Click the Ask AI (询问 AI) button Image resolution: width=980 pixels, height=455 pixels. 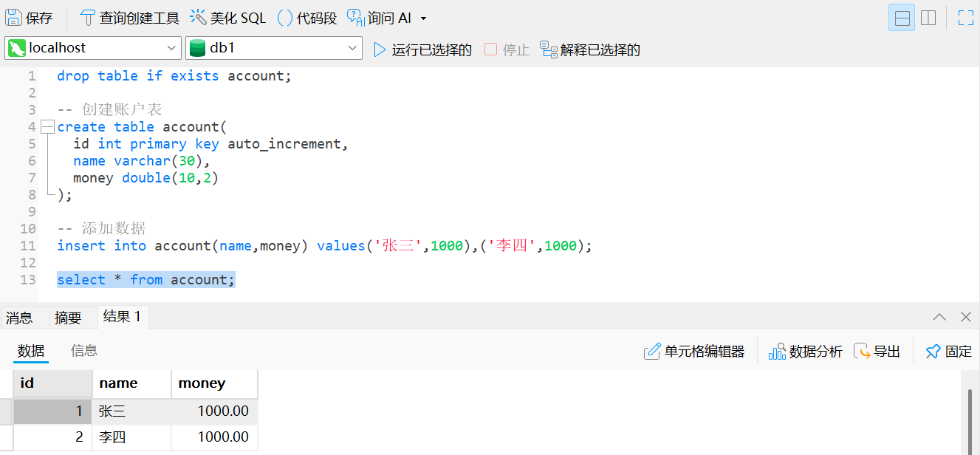tap(379, 18)
